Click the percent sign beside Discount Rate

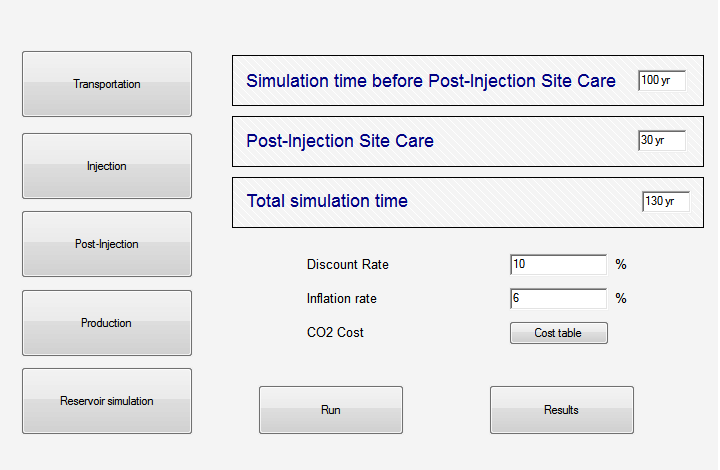pyautogui.click(x=621, y=264)
